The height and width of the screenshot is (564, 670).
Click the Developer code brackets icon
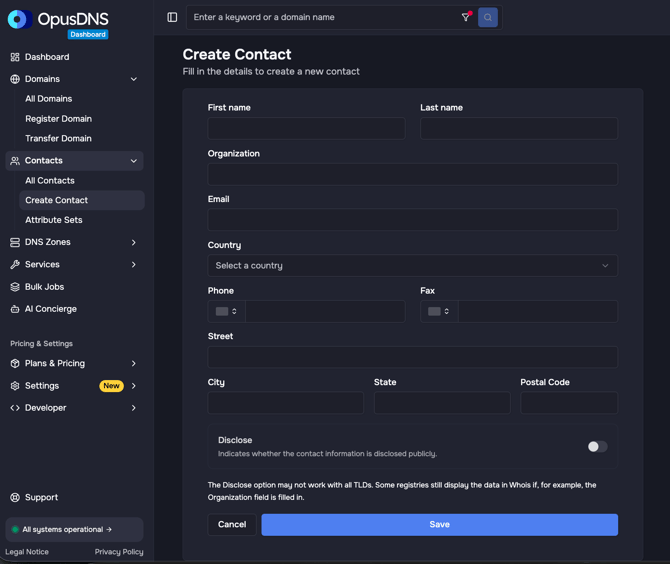tap(15, 408)
